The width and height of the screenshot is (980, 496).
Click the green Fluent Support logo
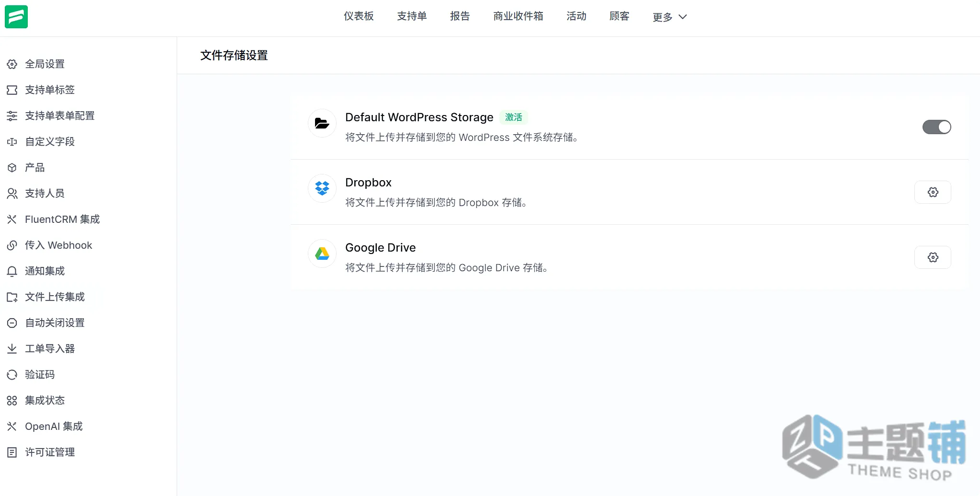click(16, 17)
